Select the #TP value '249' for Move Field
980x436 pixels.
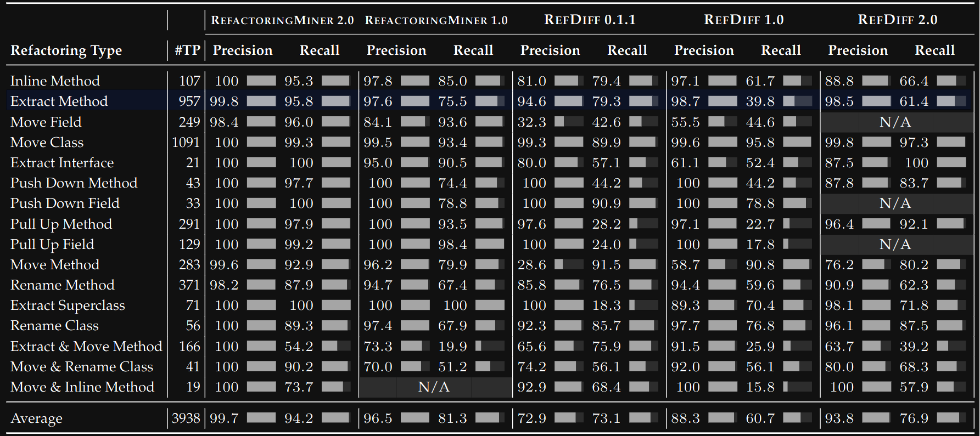point(189,122)
